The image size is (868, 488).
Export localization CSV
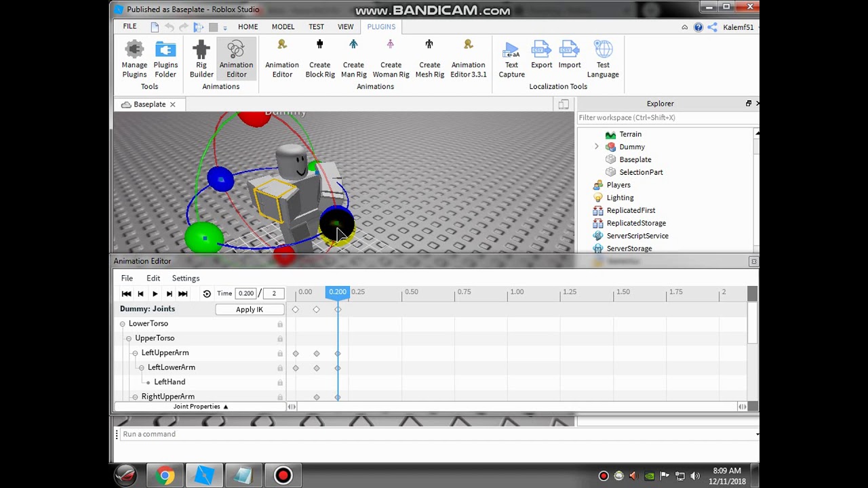click(541, 54)
